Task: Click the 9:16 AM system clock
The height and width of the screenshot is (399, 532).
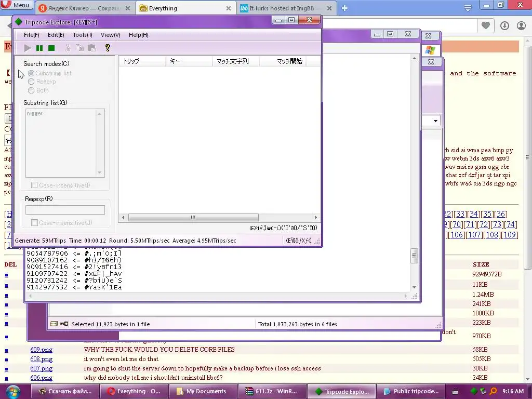Action: [513, 391]
